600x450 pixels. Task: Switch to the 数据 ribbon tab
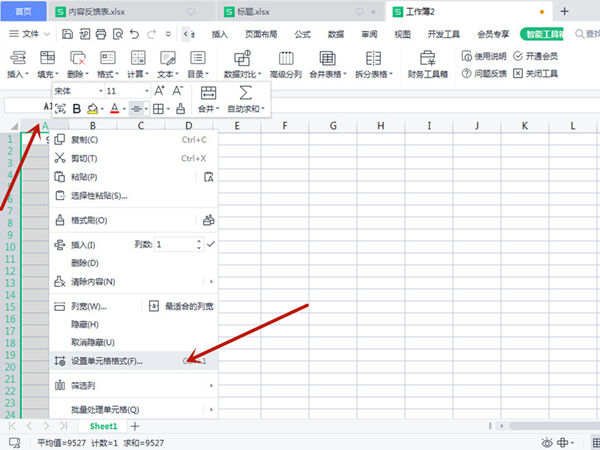coord(336,34)
